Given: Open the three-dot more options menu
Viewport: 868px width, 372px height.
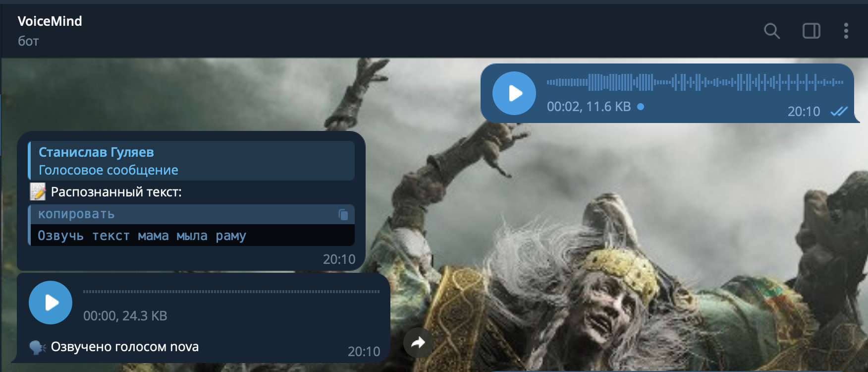Looking at the screenshot, I should coord(846,31).
